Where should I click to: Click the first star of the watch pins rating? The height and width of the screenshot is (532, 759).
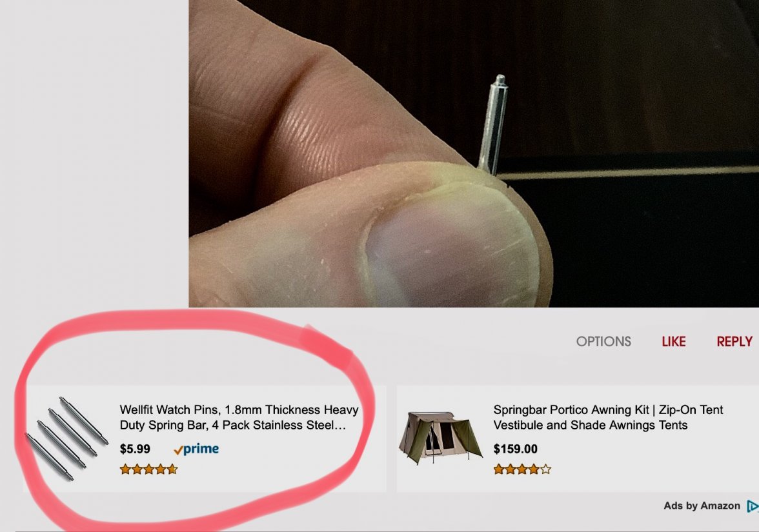point(125,469)
